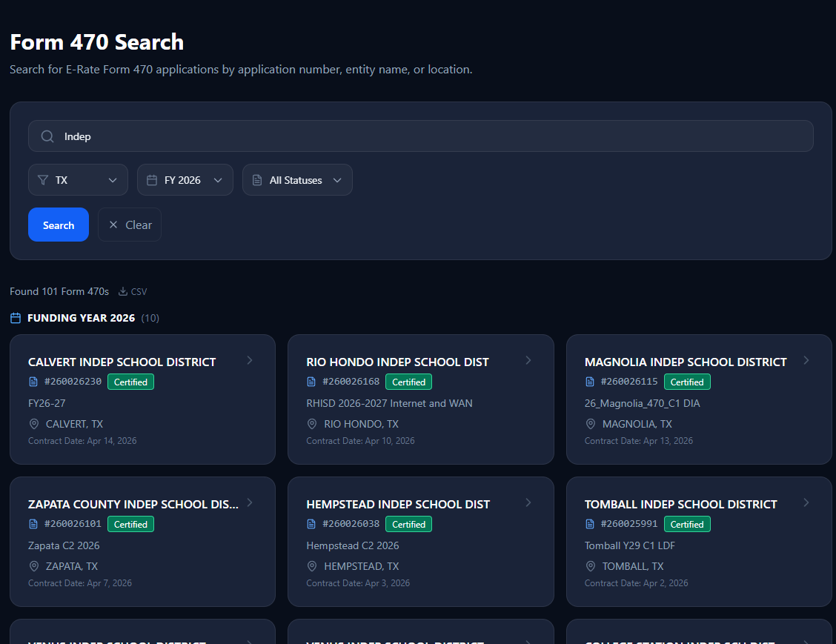The height and width of the screenshot is (644, 836).
Task: Select the Magnolia Indep School District title
Action: tap(686, 362)
